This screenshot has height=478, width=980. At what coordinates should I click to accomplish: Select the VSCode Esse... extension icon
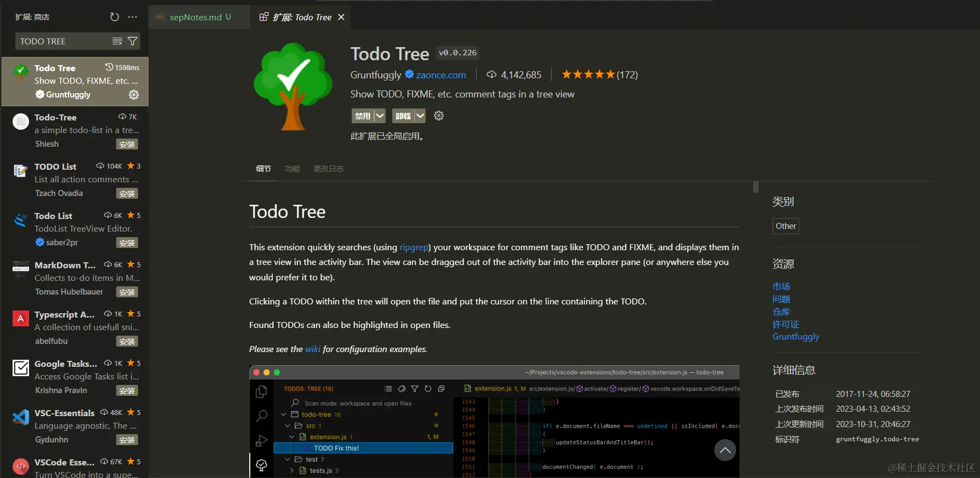21,467
